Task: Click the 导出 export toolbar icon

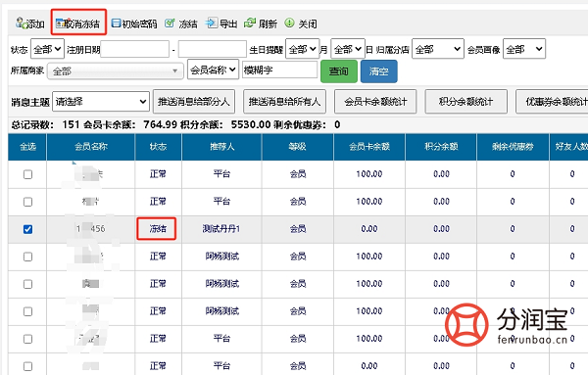Action: pyautogui.click(x=211, y=23)
